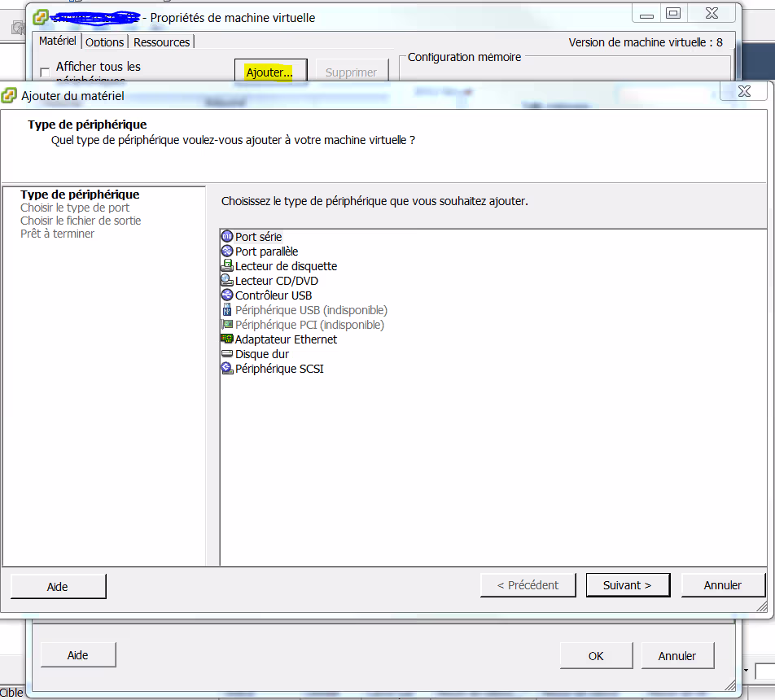Select the Contrôleur USB icon
The height and width of the screenshot is (700, 775).
[x=227, y=295]
